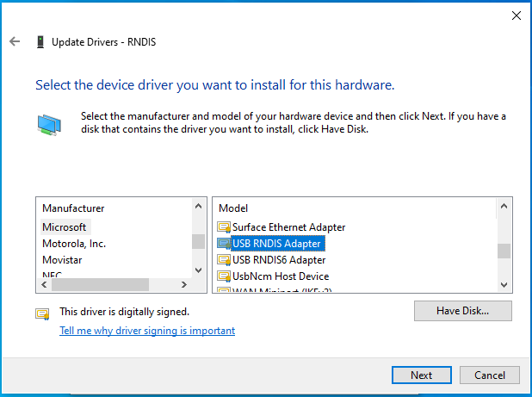Viewport: 532px width, 397px height.
Task: Click Model list scroll down arrow
Action: click(x=504, y=284)
